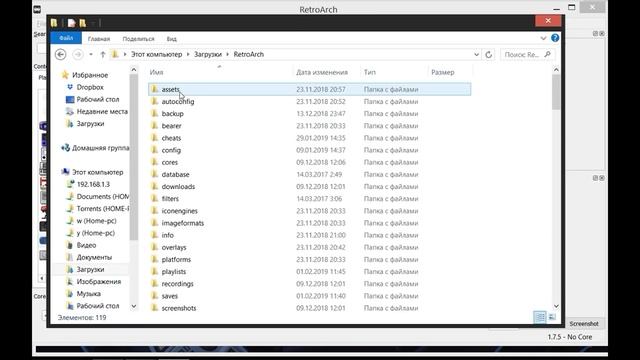640x360 pixels.
Task: Open the Поделиться ribbon tab
Action: [138, 39]
